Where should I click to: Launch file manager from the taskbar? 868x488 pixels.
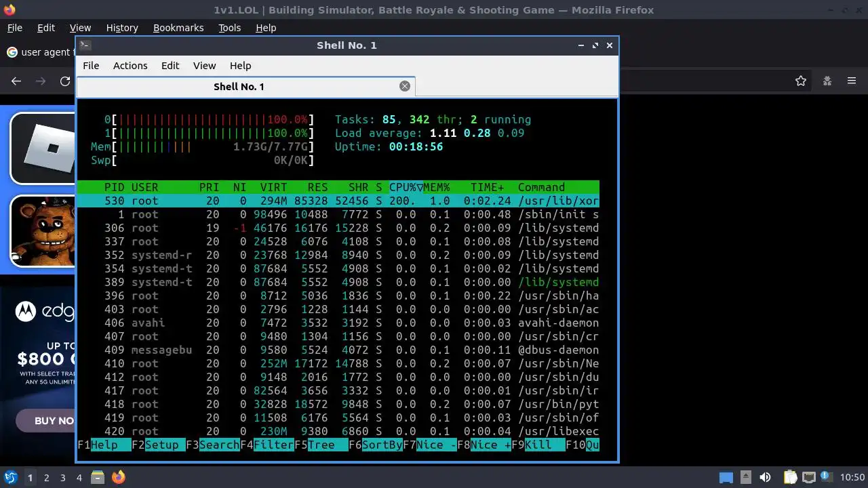(x=97, y=477)
